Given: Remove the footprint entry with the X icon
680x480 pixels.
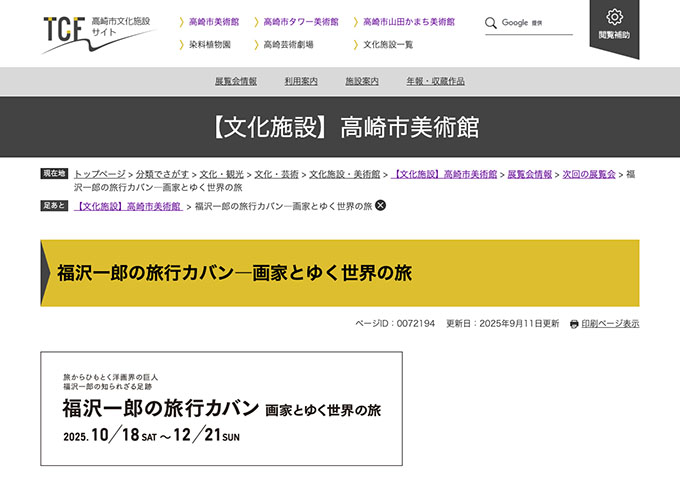Looking at the screenshot, I should (x=380, y=206).
